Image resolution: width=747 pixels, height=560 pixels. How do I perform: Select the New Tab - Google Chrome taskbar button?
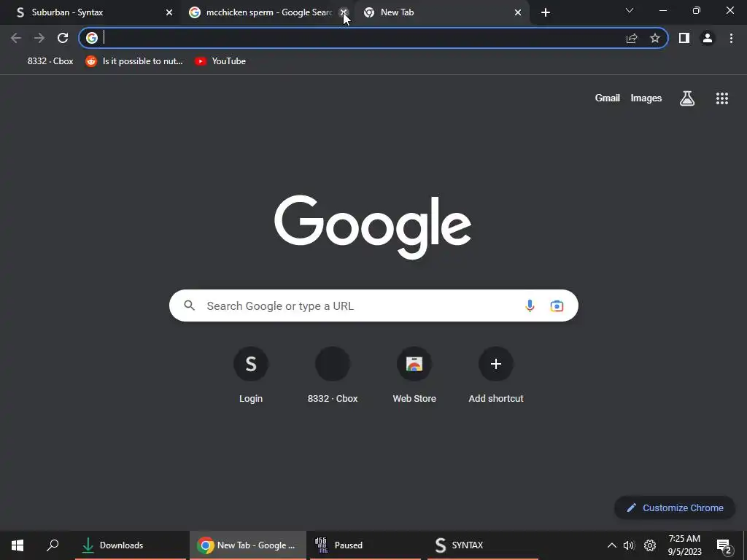248,545
